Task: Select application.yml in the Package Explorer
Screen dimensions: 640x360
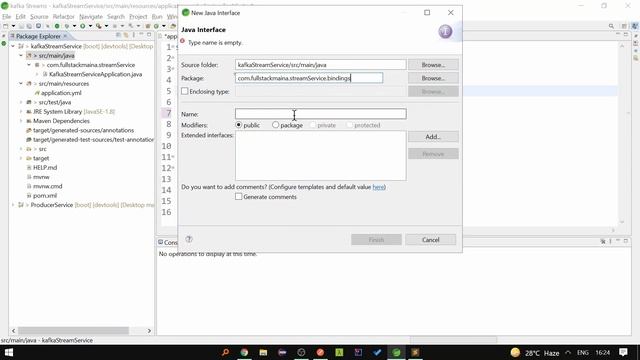Action: (x=61, y=93)
